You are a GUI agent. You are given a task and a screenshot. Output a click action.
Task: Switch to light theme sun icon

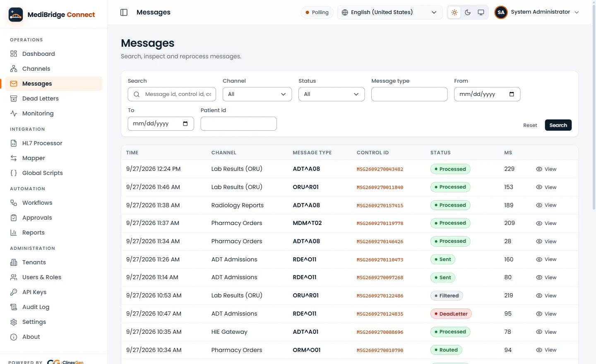coord(454,12)
